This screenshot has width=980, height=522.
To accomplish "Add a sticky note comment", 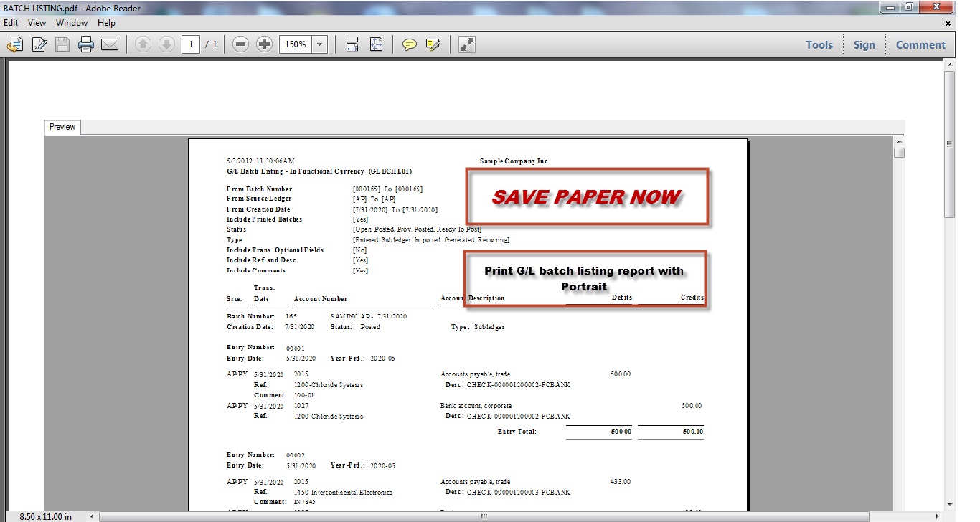I will click(x=410, y=44).
